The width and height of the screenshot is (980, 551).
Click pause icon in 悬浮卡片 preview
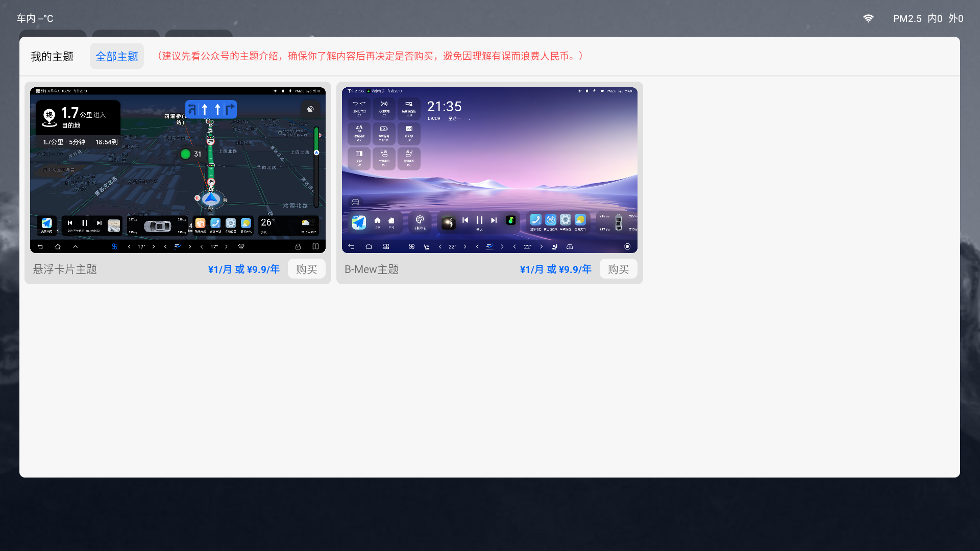(85, 223)
